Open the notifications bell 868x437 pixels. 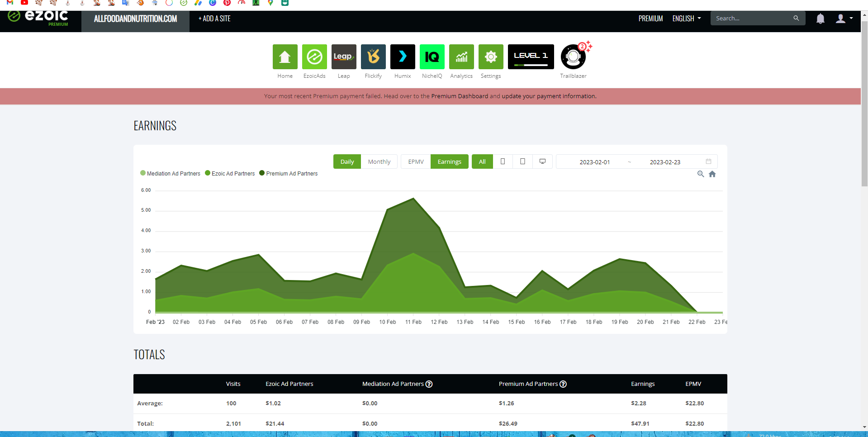click(820, 19)
